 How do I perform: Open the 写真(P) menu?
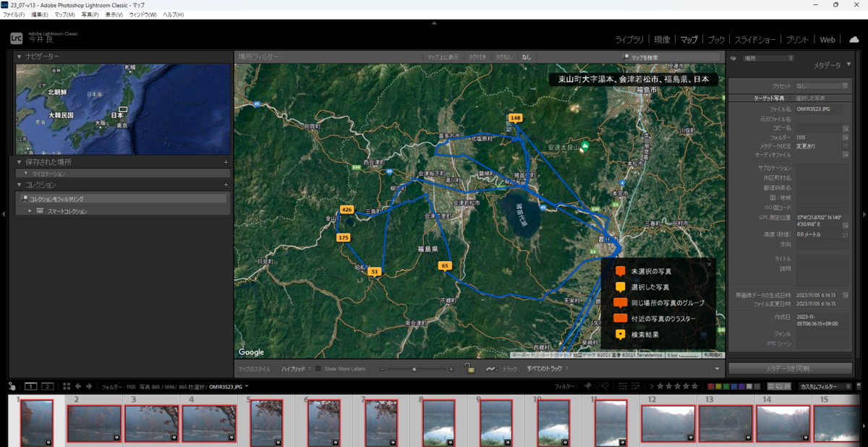tap(90, 14)
